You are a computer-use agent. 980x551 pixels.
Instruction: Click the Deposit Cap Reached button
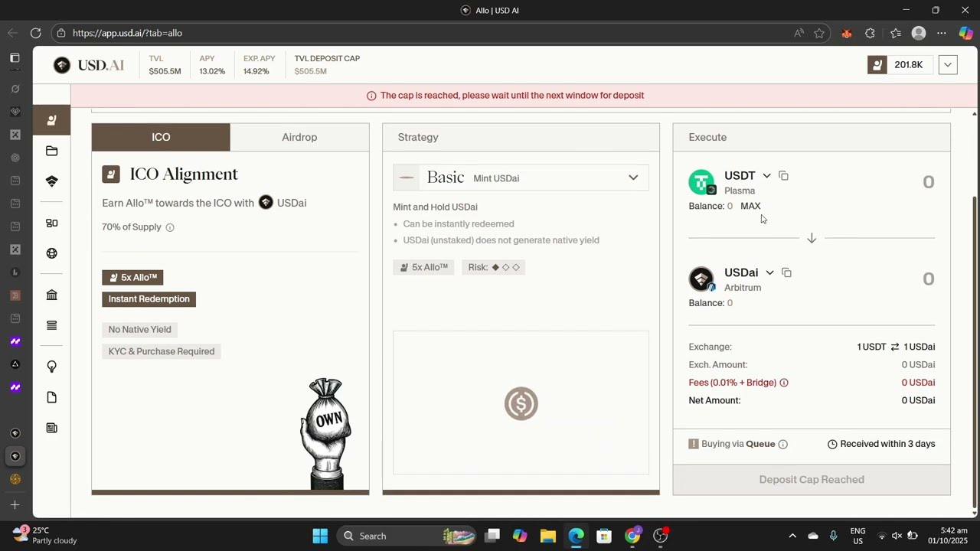pos(812,480)
